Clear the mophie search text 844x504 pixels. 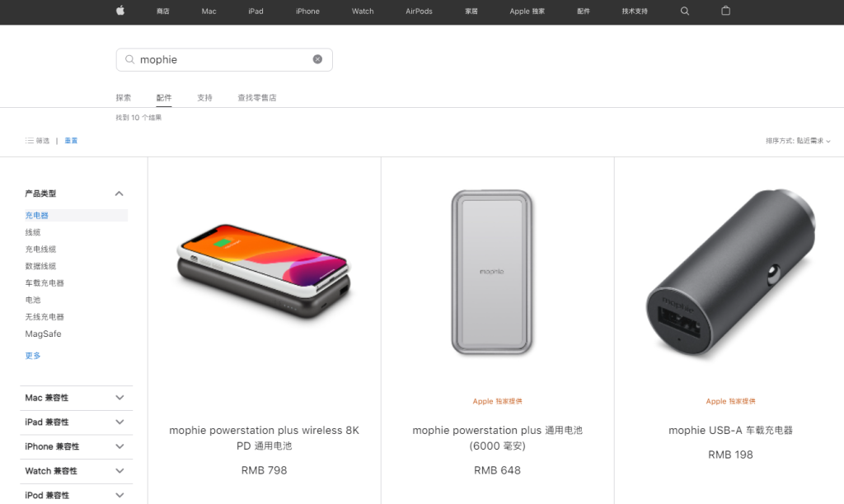[x=317, y=59]
